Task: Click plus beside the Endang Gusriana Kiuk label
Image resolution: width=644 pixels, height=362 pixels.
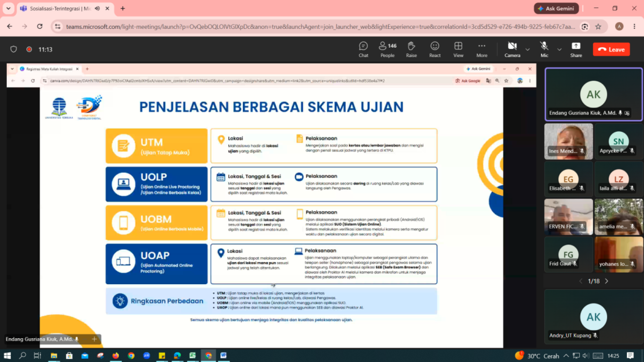Action: click(x=94, y=339)
